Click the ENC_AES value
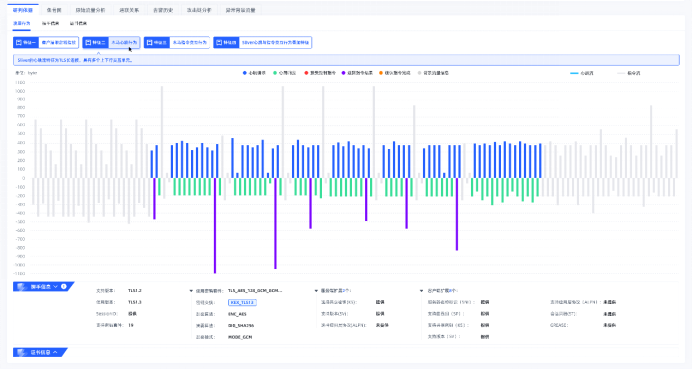The width and height of the screenshot is (692, 370). point(237,314)
